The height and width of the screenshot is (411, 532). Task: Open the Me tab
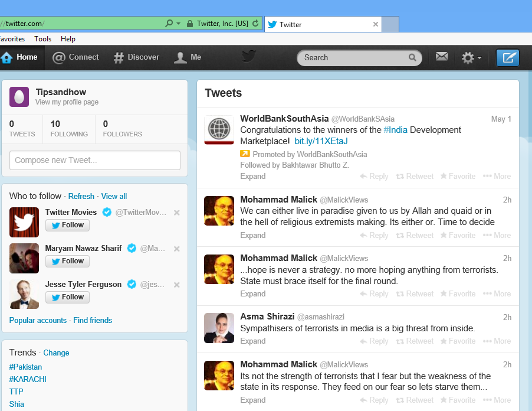tap(188, 57)
